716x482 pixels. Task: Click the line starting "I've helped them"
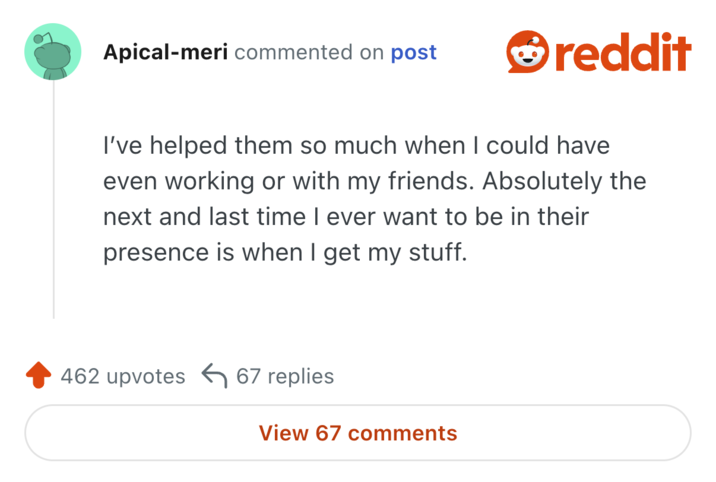356,146
